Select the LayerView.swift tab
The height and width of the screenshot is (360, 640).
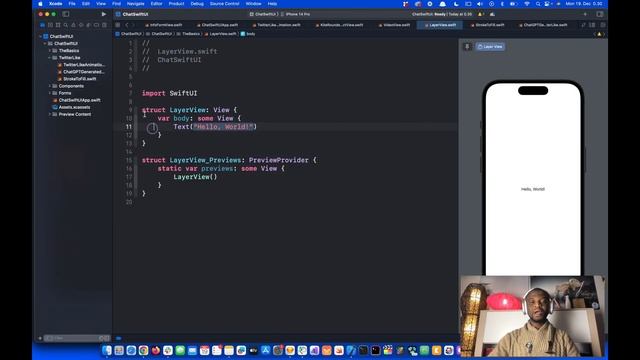pyautogui.click(x=440, y=25)
